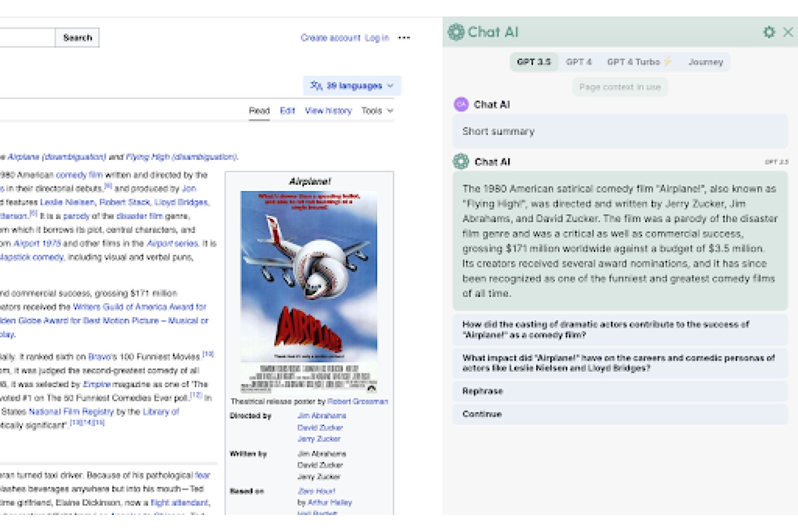Open the Leslie Nielsen link
The width and height of the screenshot is (798, 532).
(x=67, y=202)
